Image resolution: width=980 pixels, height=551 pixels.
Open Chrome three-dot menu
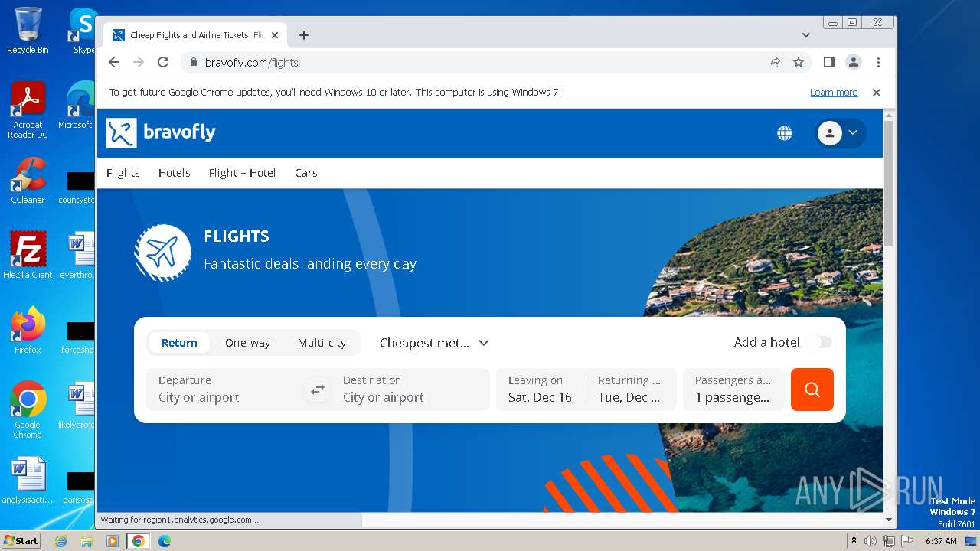tap(878, 63)
